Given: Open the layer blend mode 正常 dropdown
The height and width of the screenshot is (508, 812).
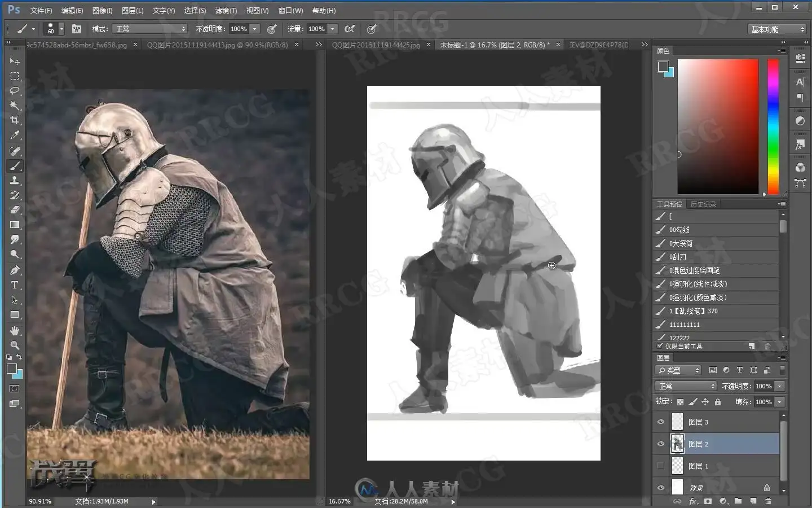Looking at the screenshot, I should click(686, 386).
